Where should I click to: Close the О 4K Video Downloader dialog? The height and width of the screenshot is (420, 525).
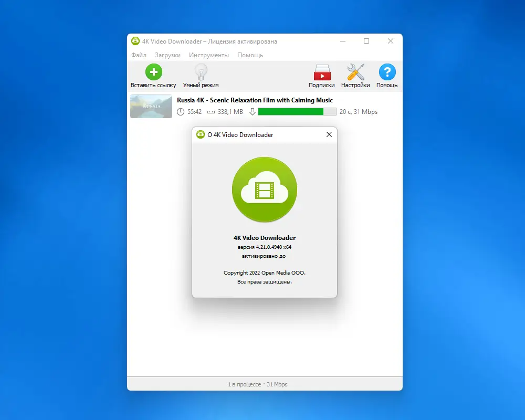329,134
